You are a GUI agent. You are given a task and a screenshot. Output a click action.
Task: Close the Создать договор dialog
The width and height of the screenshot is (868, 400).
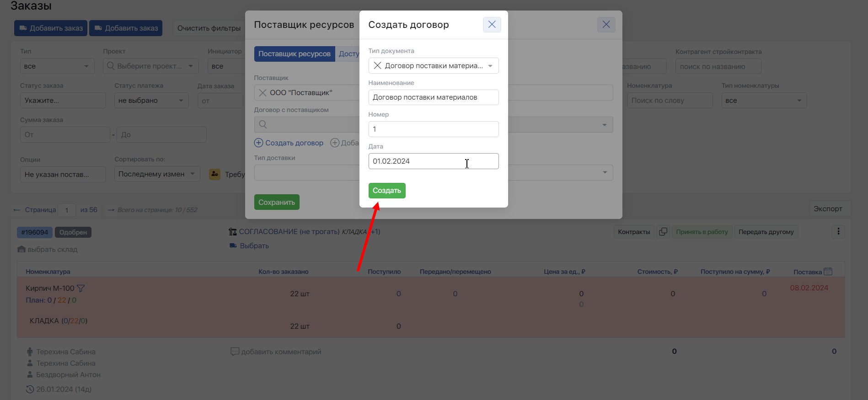coord(492,25)
